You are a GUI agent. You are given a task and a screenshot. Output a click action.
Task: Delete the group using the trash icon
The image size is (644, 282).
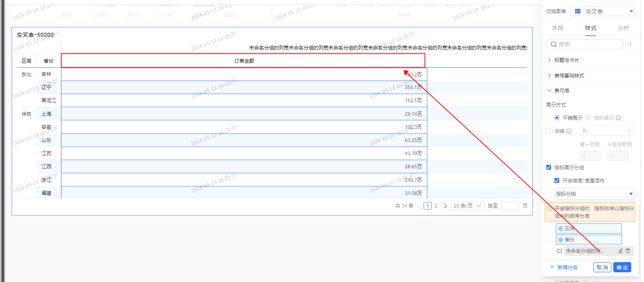coord(628,251)
